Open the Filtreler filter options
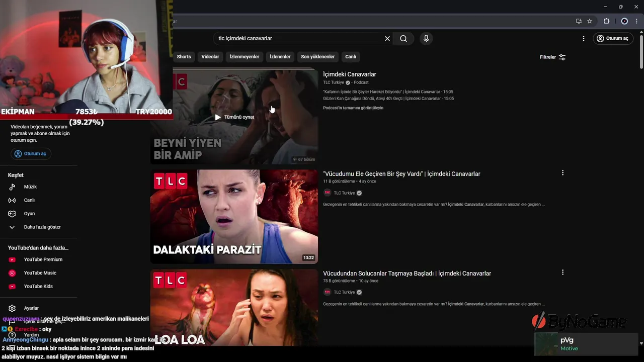This screenshot has width=644, height=362. click(552, 57)
